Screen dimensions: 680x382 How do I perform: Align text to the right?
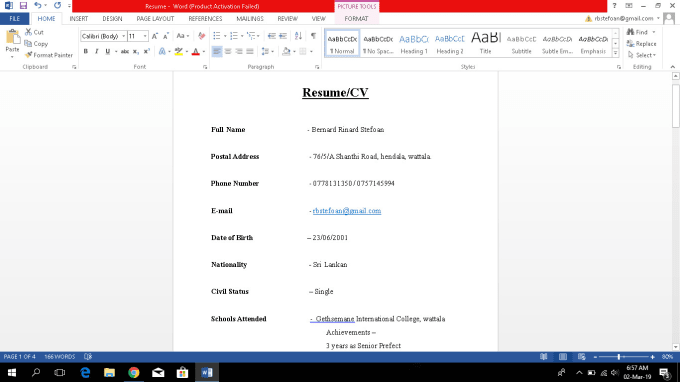click(239, 52)
